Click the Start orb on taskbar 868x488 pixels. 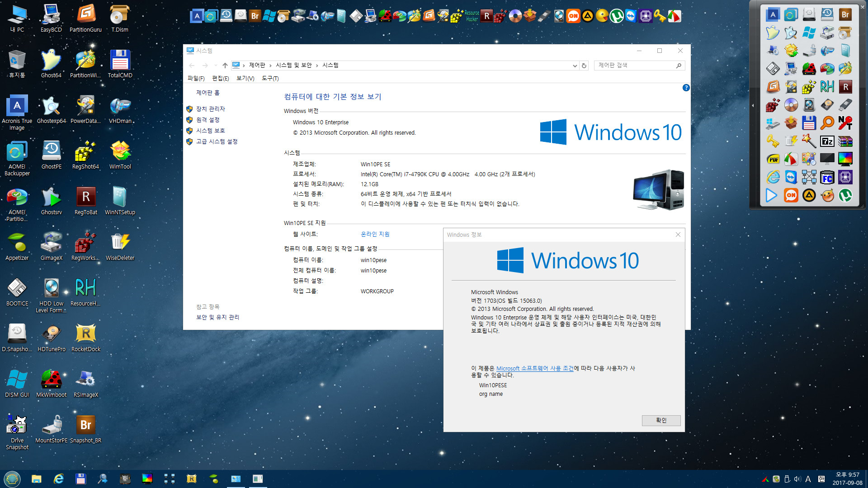tap(12, 479)
